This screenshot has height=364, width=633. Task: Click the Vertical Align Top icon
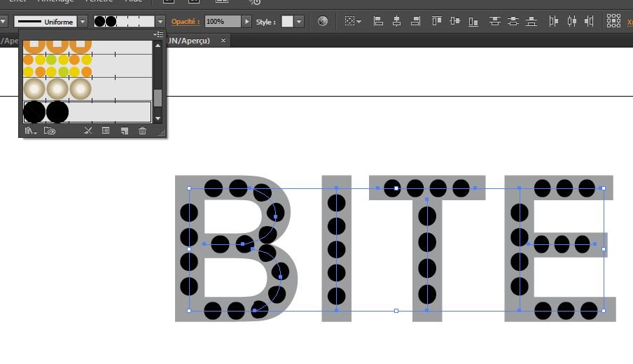click(x=437, y=22)
